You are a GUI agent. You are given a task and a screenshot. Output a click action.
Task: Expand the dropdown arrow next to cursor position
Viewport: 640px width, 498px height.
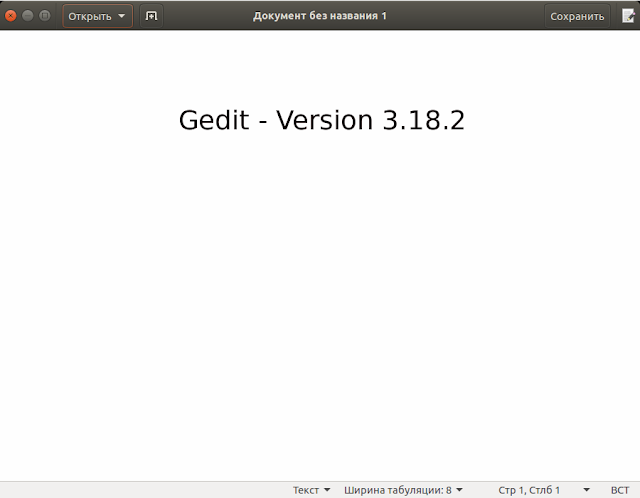click(x=587, y=490)
